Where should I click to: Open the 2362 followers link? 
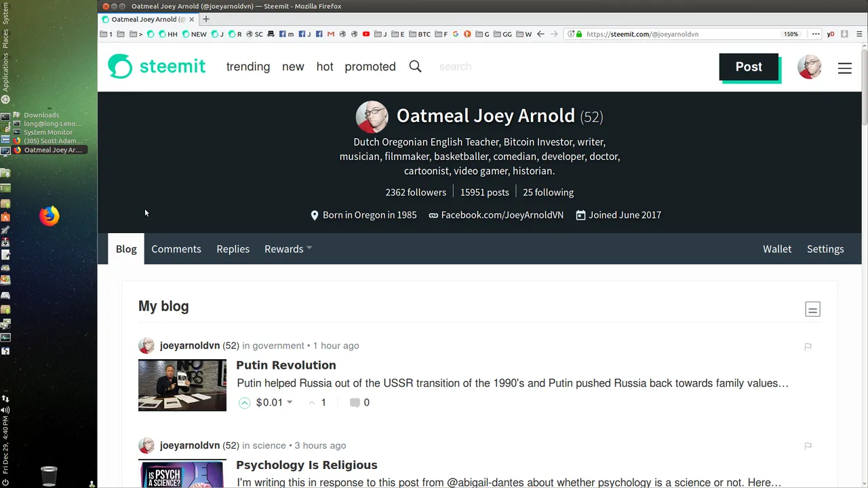click(x=416, y=192)
